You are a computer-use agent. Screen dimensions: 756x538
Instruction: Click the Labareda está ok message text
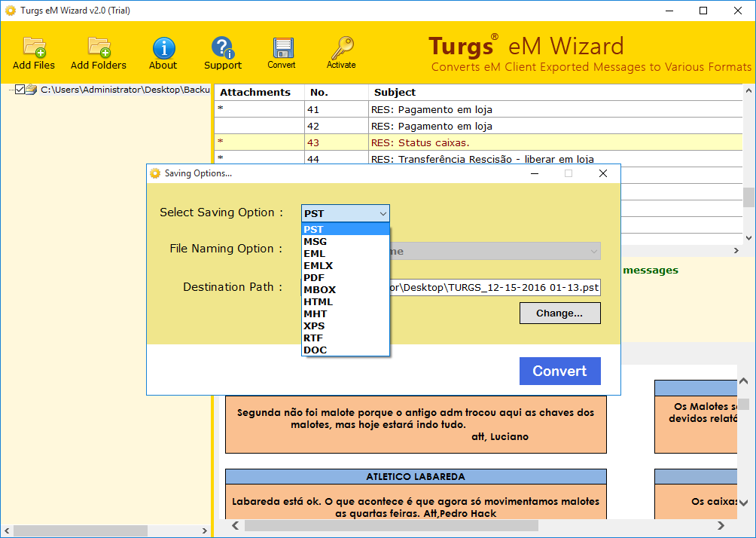[x=416, y=507]
